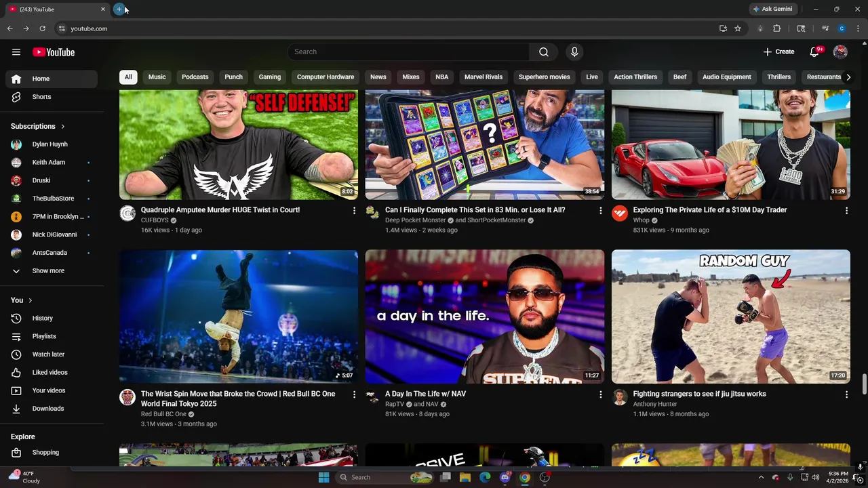Reload page with browser refresh icon
Image resolution: width=868 pixels, height=488 pixels.
pyautogui.click(x=42, y=28)
